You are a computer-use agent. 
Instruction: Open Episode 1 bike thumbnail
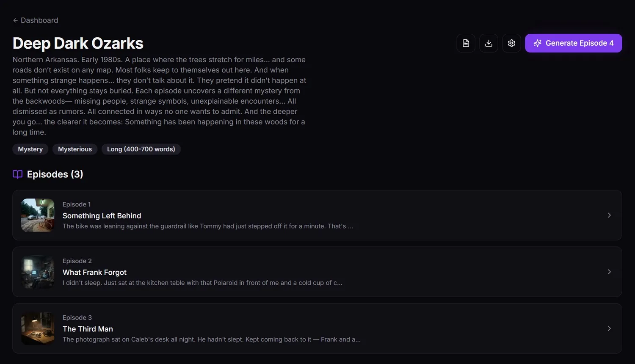(38, 215)
